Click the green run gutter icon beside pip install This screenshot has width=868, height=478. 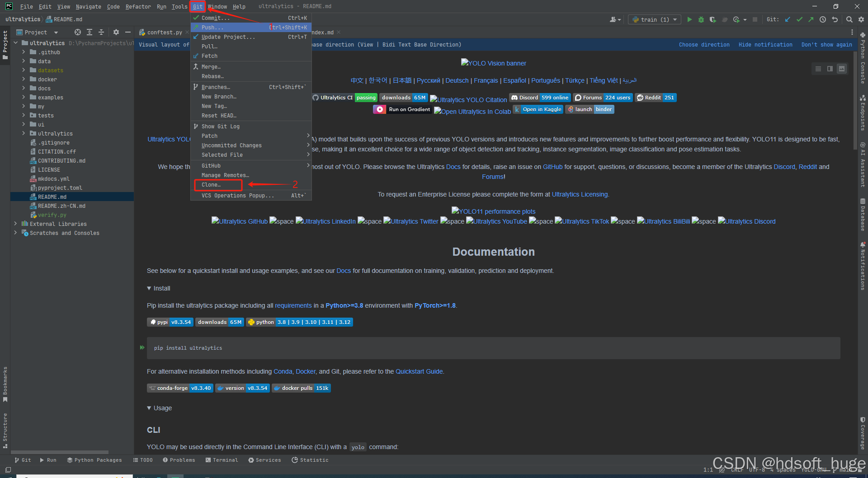click(x=142, y=347)
